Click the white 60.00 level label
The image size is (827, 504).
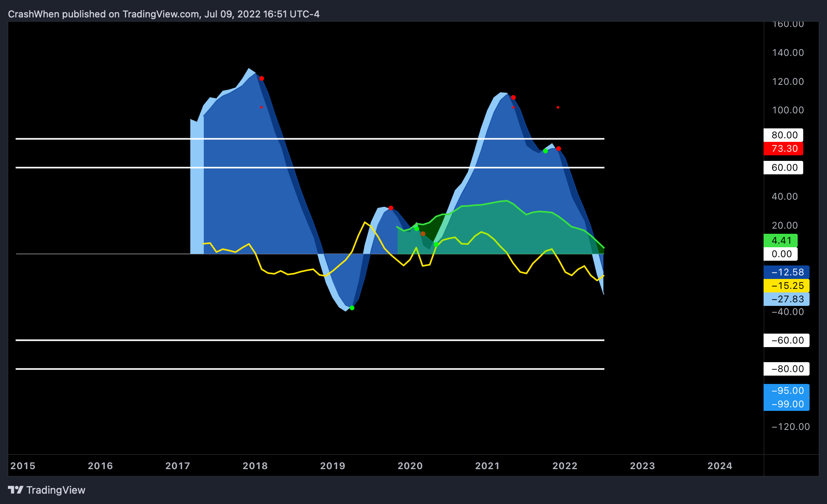(783, 168)
